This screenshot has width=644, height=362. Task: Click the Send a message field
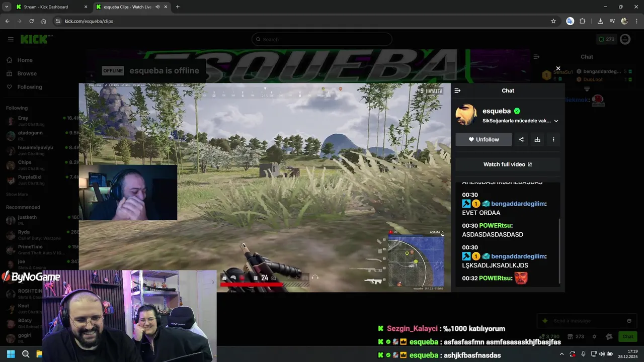pos(587,321)
